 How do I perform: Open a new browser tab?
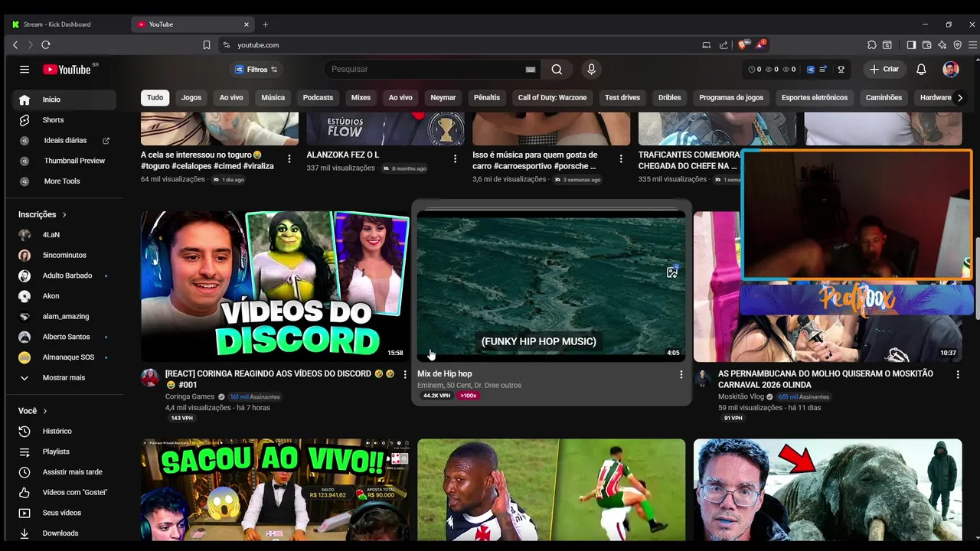click(x=266, y=24)
